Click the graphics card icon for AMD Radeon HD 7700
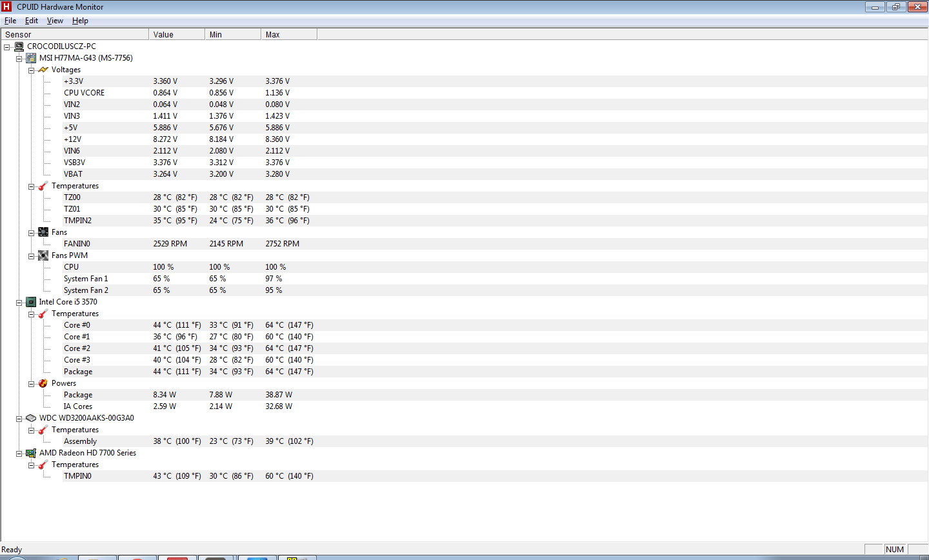The height and width of the screenshot is (560, 929). 31,453
